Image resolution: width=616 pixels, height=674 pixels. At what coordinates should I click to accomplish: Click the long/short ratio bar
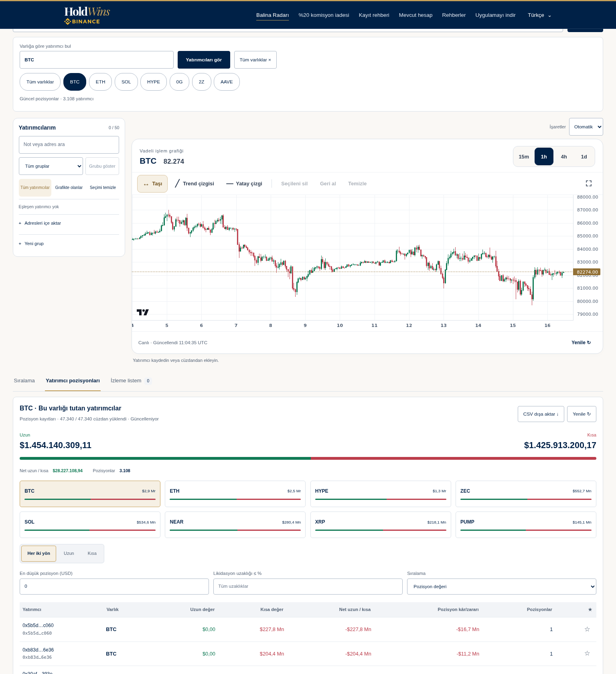tap(308, 458)
